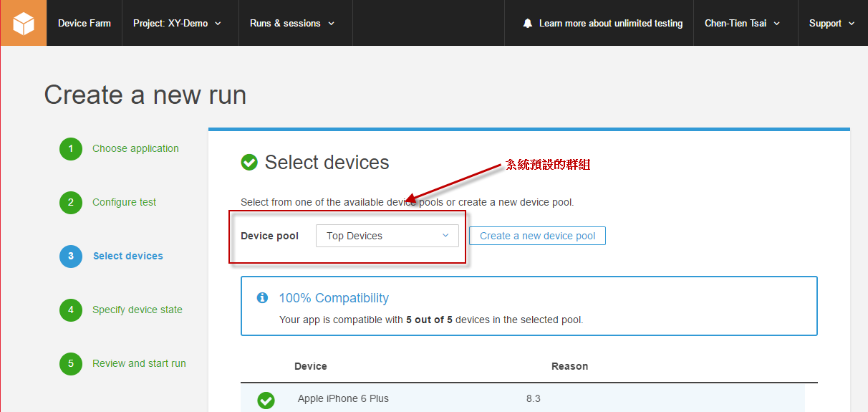Viewport: 868px width, 412px height.
Task: Click step 1 circle icon
Action: click(71, 149)
